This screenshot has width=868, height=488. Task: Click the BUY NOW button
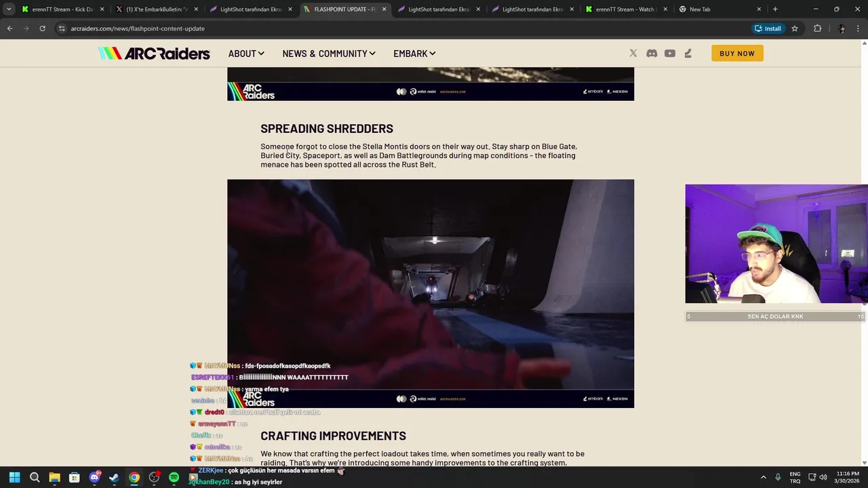click(737, 54)
